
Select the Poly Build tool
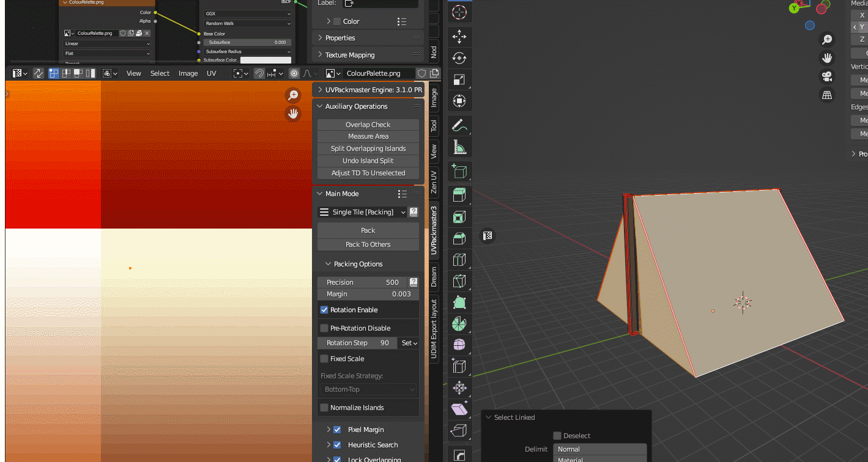pyautogui.click(x=459, y=303)
